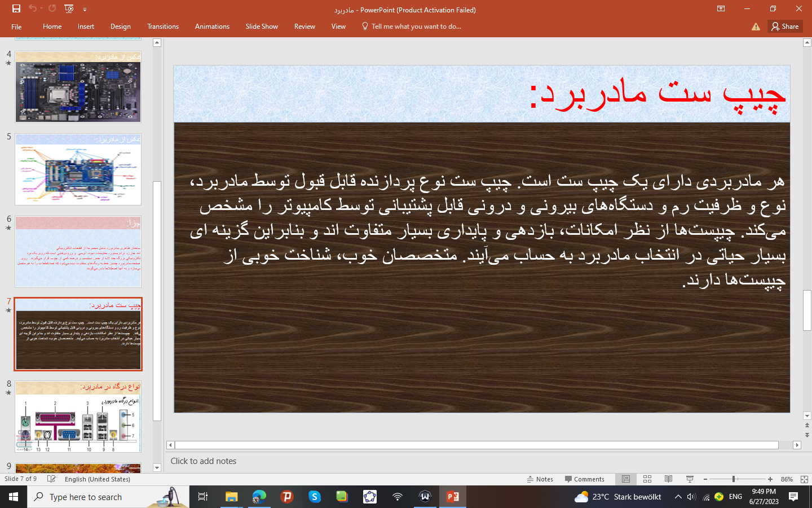Toggle the ribbon display options
The image size is (812, 508).
(721, 8)
